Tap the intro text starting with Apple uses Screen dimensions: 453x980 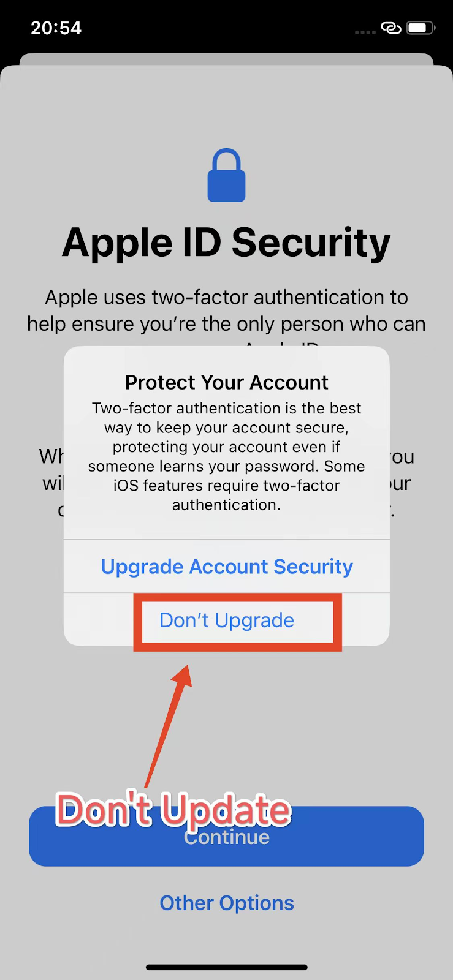pos(226,311)
